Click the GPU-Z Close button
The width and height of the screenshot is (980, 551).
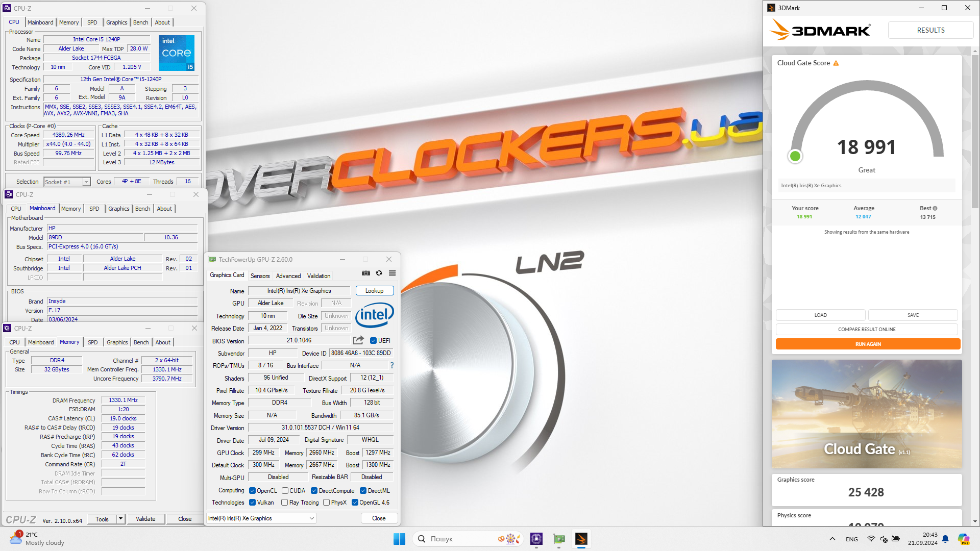click(x=379, y=518)
